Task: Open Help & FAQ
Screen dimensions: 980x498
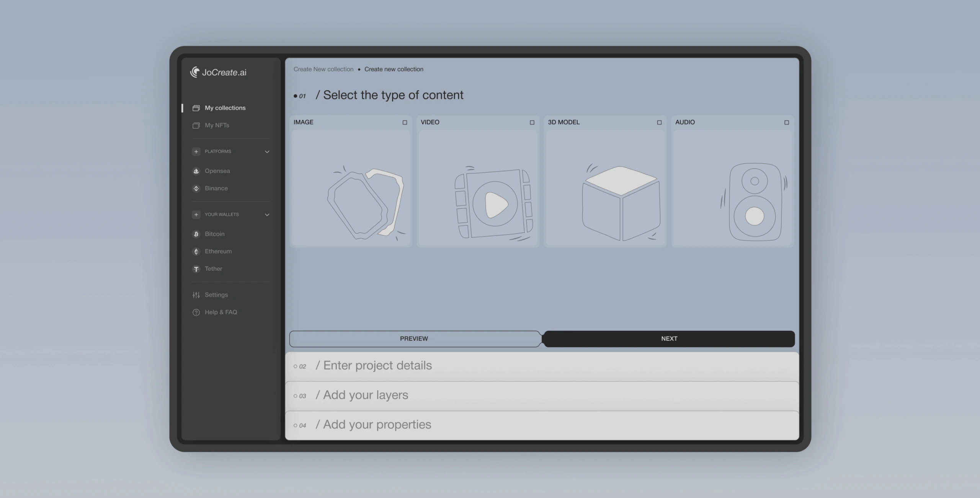Action: click(x=196, y=312)
